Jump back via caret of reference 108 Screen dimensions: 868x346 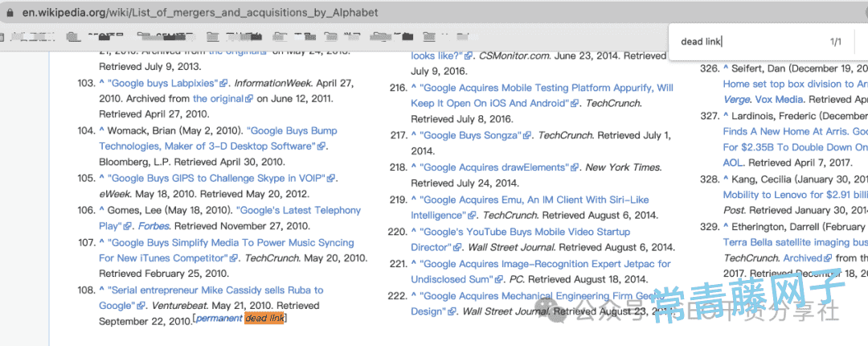[102, 290]
